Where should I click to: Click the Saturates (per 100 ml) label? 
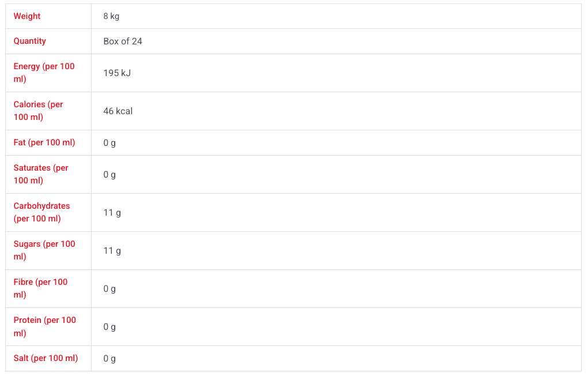click(41, 174)
